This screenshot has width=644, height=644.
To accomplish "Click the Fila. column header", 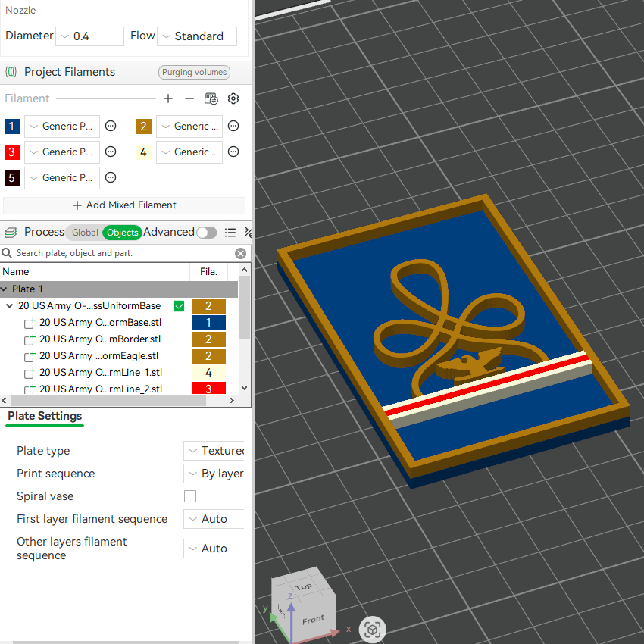I will [x=208, y=272].
